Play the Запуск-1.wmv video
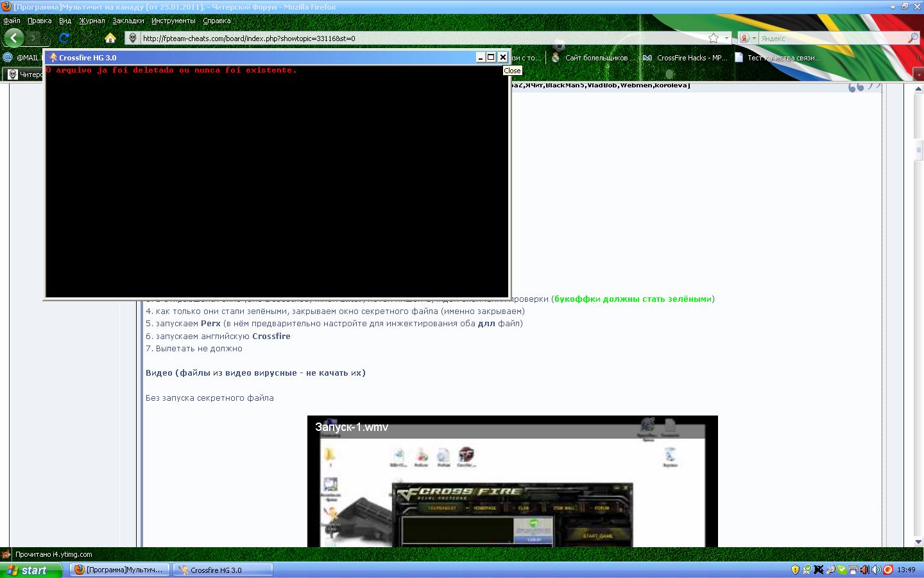924x578 pixels. point(512,482)
